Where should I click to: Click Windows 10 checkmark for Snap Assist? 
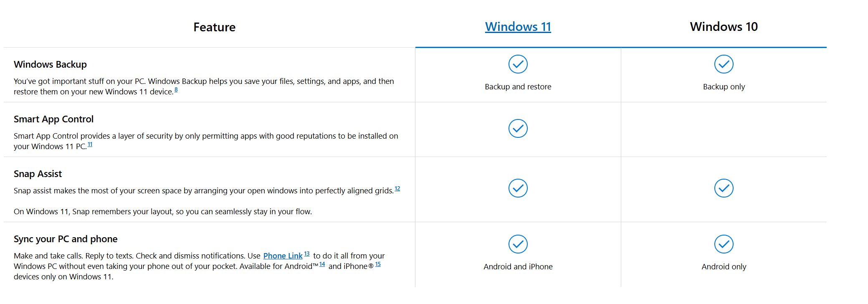pos(724,188)
